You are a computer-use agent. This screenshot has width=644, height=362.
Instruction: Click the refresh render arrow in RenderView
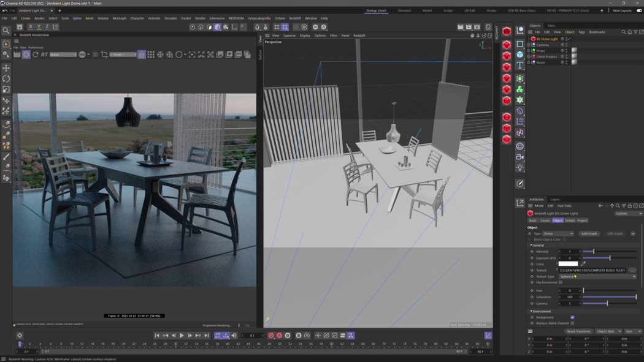pos(35,55)
